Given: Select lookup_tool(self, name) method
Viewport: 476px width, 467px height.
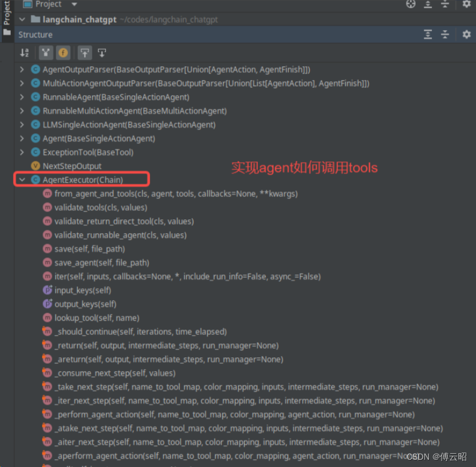Looking at the screenshot, I should tap(97, 318).
